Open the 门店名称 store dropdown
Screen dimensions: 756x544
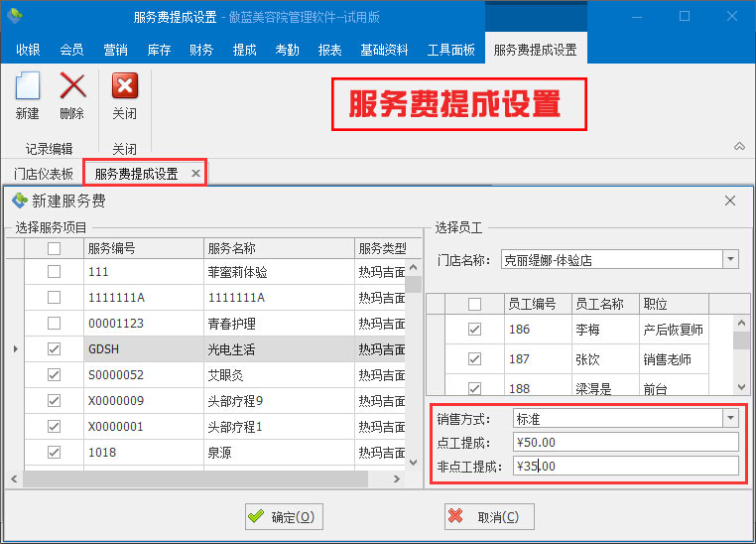click(x=731, y=260)
